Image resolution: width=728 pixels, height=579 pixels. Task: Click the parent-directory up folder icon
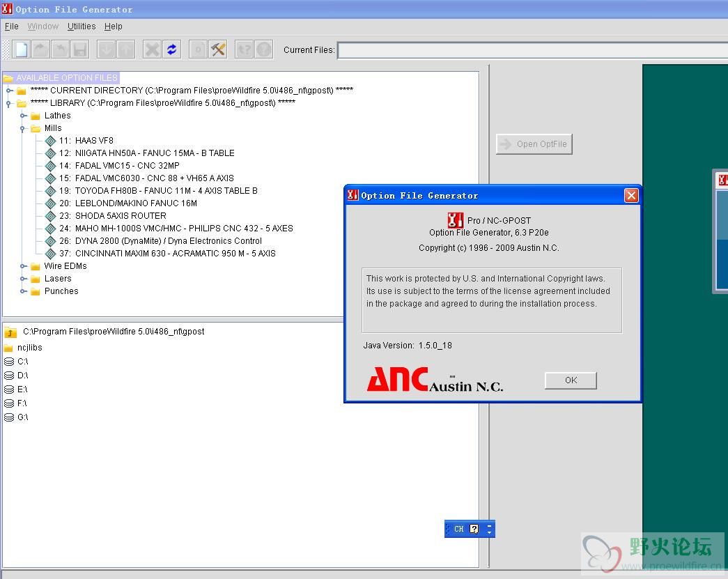[10, 332]
